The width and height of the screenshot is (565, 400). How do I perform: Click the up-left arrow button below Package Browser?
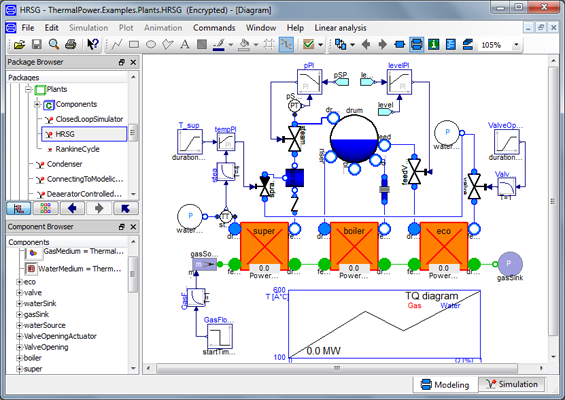pos(125,208)
